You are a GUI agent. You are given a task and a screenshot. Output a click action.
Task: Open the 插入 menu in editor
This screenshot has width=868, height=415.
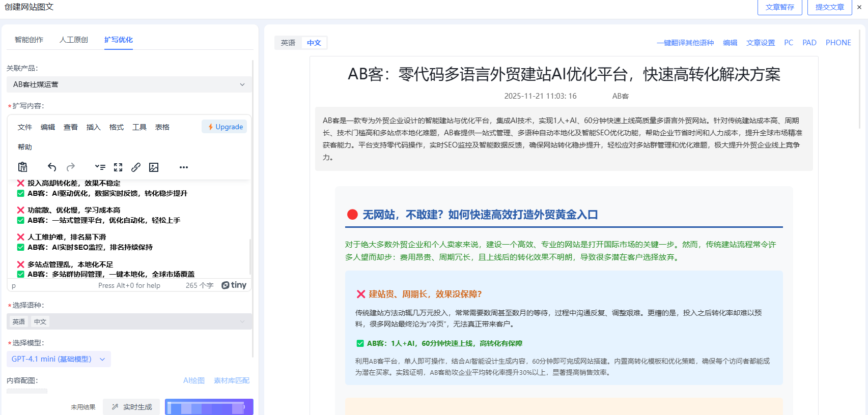93,127
